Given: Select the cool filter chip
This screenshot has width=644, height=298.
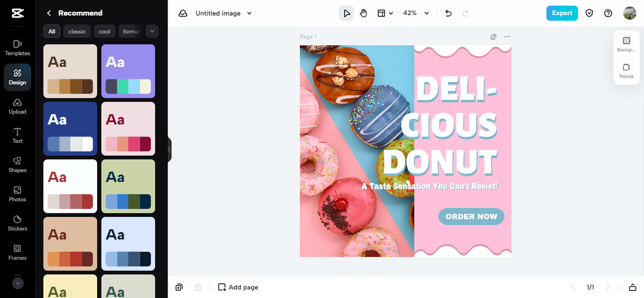Looking at the screenshot, I should (105, 31).
